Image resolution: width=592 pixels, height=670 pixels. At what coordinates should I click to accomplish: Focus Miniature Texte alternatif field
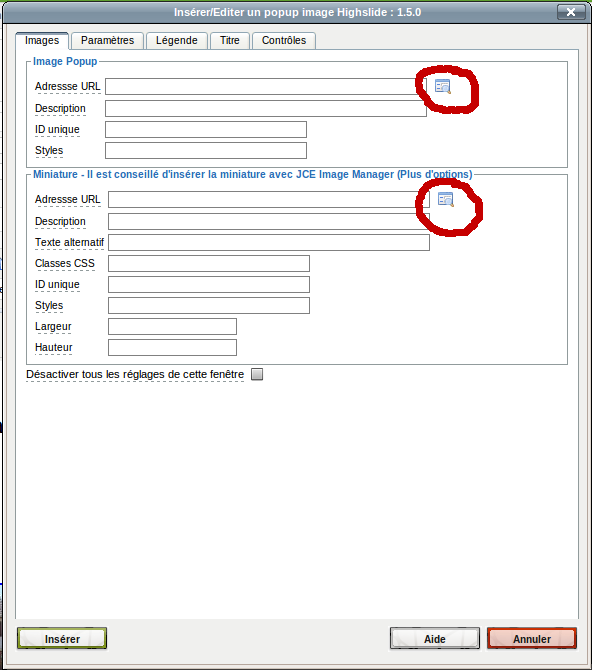click(x=269, y=242)
